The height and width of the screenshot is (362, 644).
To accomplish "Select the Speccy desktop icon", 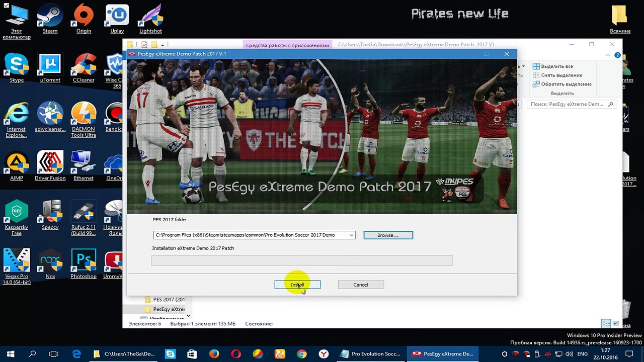I will [x=50, y=215].
